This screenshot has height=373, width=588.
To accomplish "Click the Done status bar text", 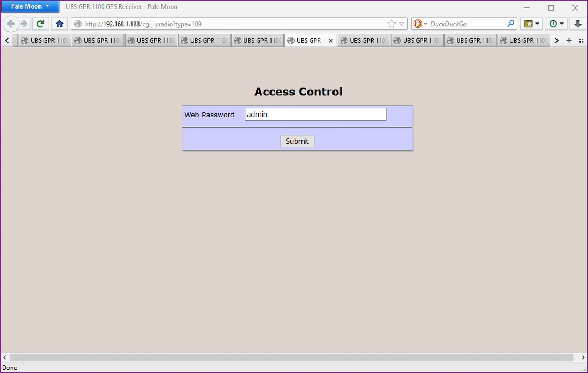I will [10, 368].
